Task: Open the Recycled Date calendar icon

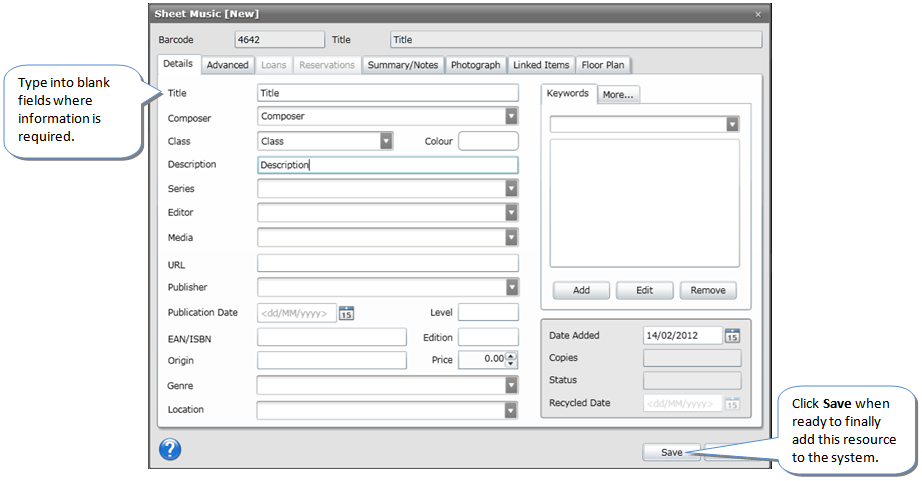Action: tap(732, 404)
